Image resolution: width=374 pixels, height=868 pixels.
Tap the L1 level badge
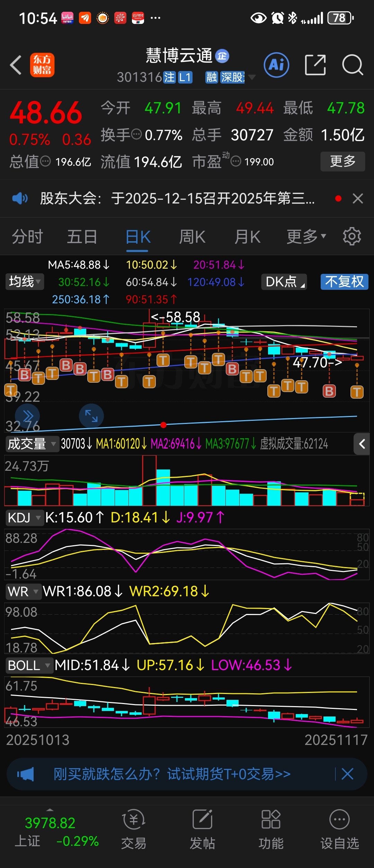pyautogui.click(x=185, y=77)
